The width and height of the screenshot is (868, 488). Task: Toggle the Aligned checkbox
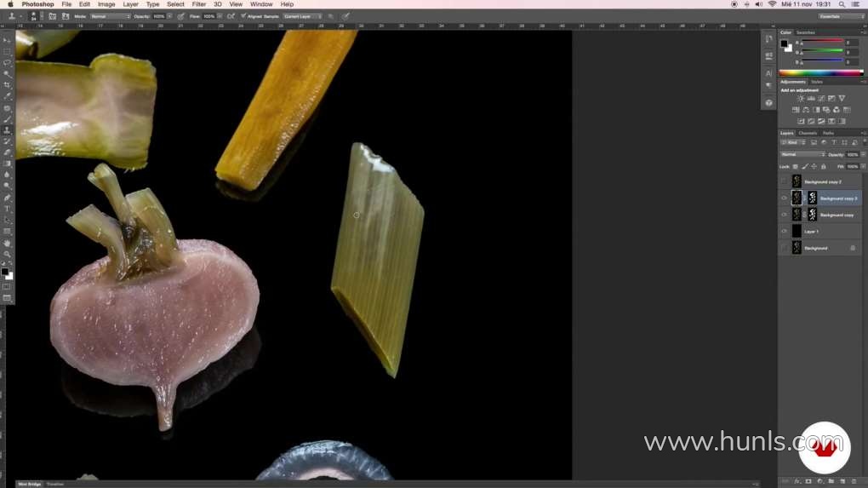[x=243, y=17]
